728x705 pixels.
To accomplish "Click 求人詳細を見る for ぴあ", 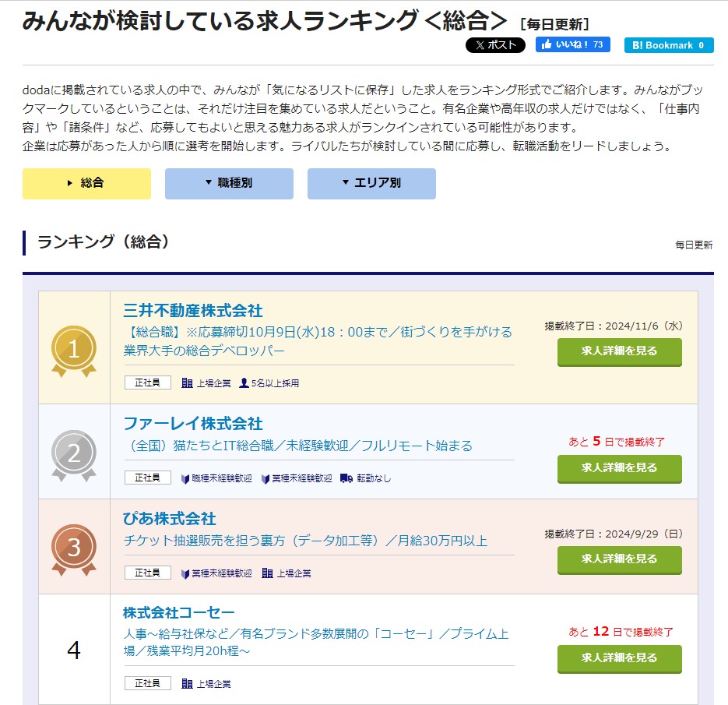I will (x=619, y=559).
